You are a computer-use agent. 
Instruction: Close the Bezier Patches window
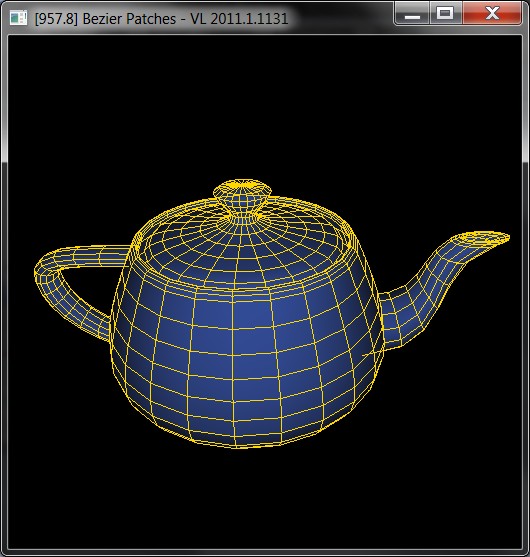[492, 13]
